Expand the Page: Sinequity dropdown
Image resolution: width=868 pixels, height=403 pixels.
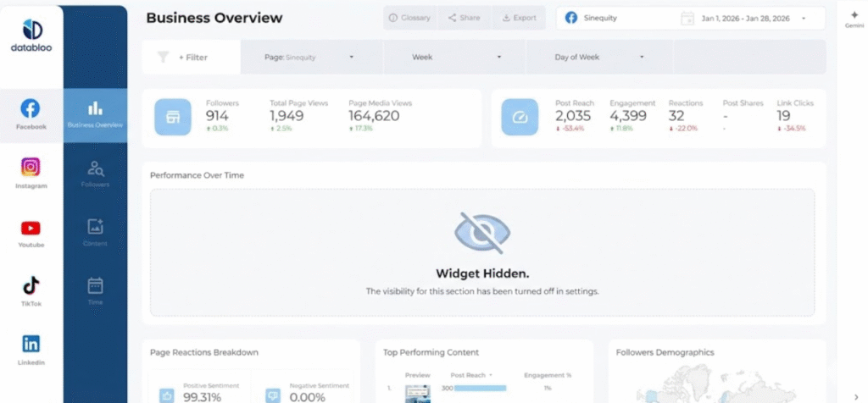tap(309, 58)
